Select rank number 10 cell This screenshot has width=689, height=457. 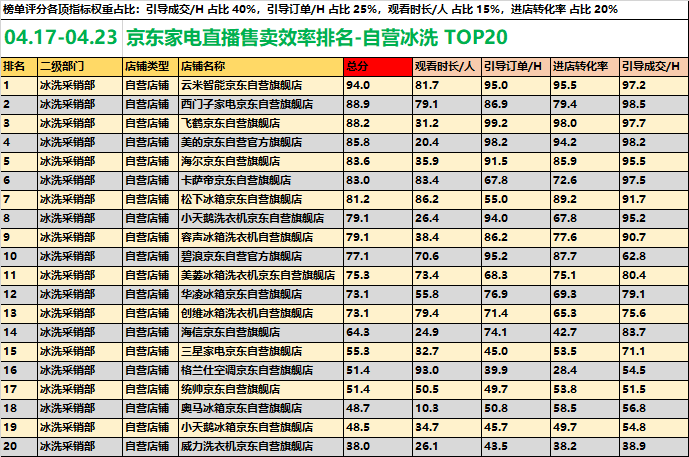coord(19,256)
